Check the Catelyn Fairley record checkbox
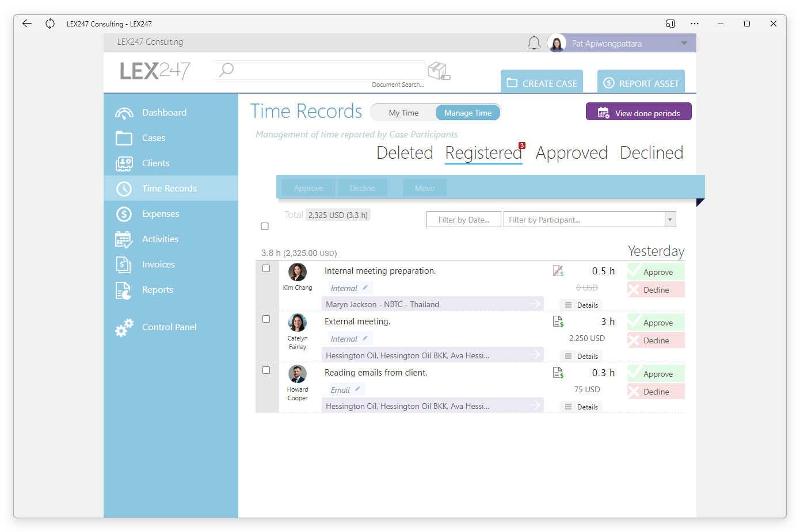The height and width of the screenshot is (532, 800). pyautogui.click(x=266, y=319)
